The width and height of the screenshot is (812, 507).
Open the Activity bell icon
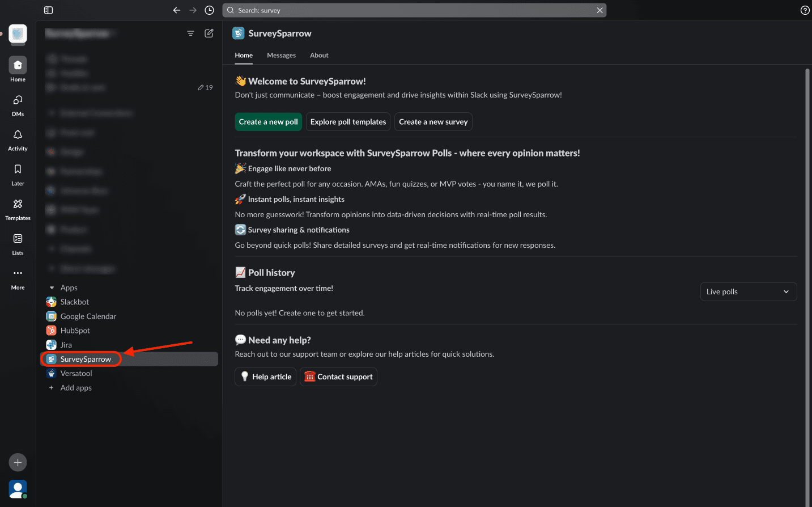pyautogui.click(x=18, y=135)
